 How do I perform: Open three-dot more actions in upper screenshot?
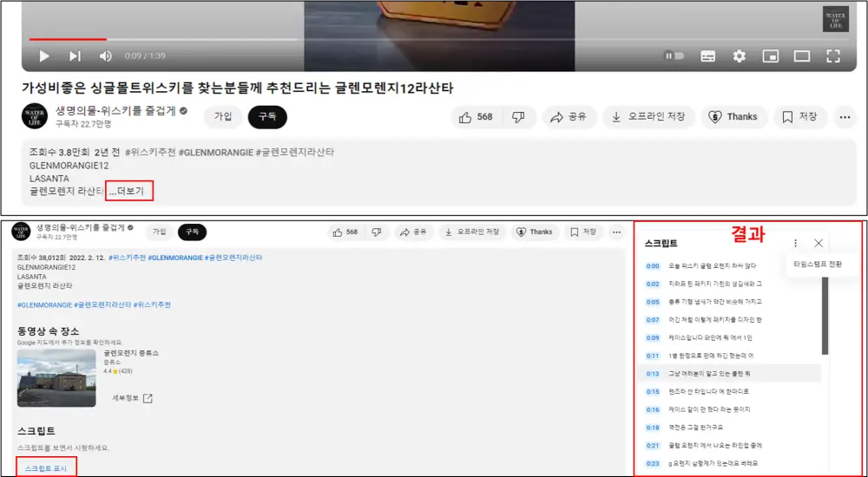pos(845,117)
